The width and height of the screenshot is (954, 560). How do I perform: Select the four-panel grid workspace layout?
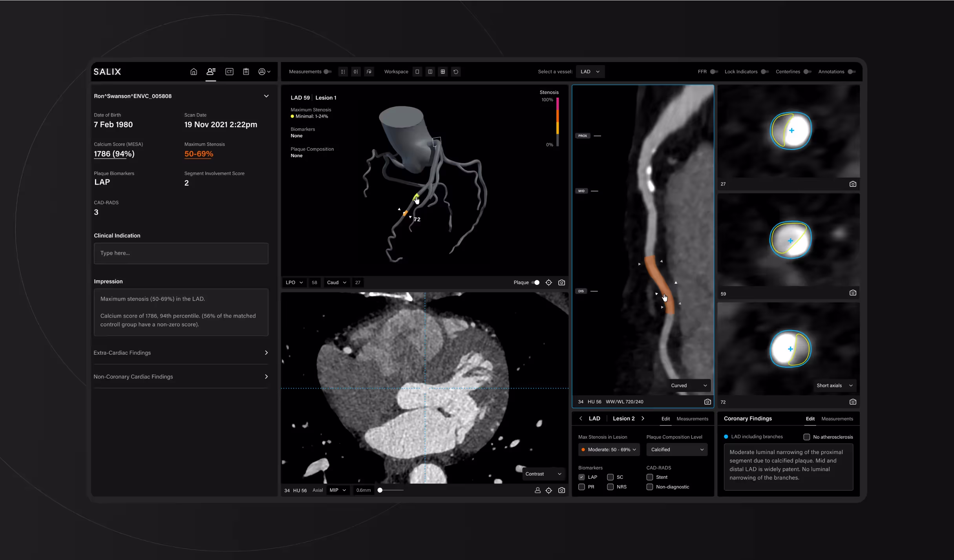[443, 72]
